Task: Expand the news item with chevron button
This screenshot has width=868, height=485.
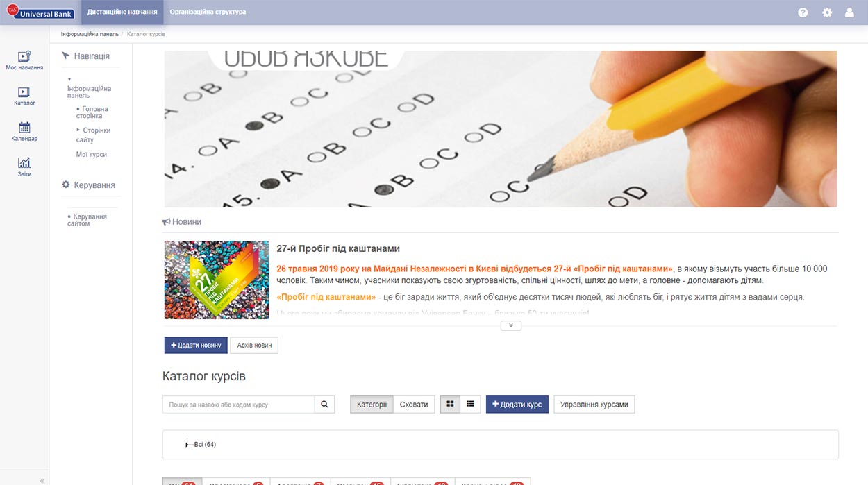Action: pyautogui.click(x=510, y=325)
